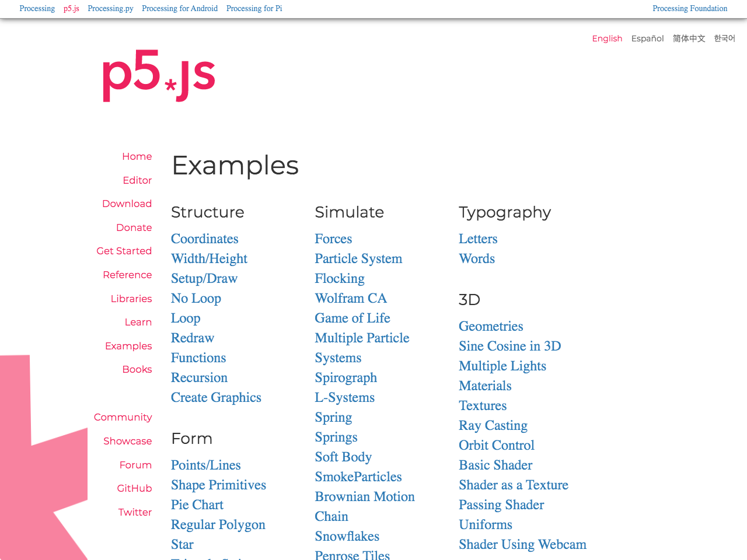This screenshot has height=560, width=747.
Task: Visit the GitHub link
Action: coord(134,488)
